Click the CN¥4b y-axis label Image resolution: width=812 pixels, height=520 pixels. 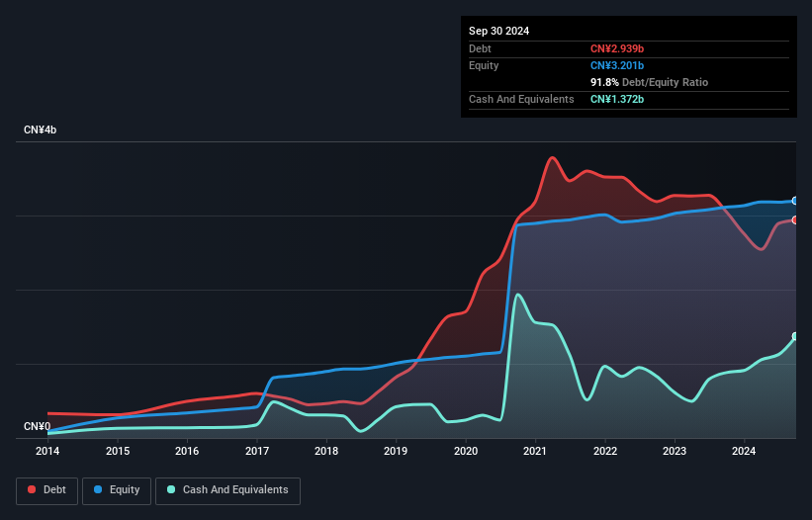(40, 130)
